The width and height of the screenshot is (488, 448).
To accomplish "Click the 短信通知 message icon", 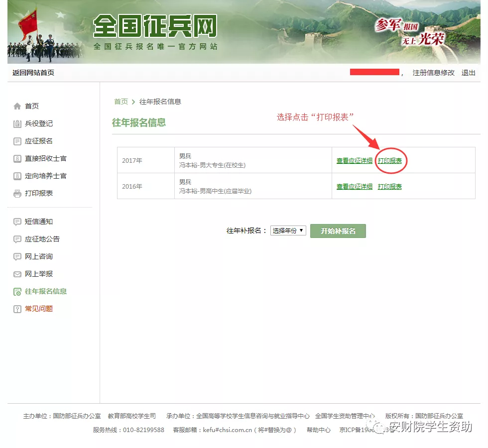I will pyautogui.click(x=17, y=222).
